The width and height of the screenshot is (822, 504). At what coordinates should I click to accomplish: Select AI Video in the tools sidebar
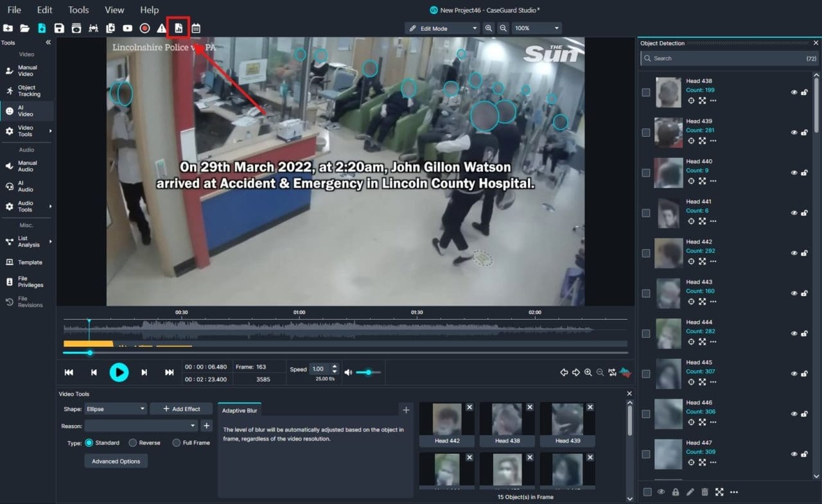(x=26, y=111)
